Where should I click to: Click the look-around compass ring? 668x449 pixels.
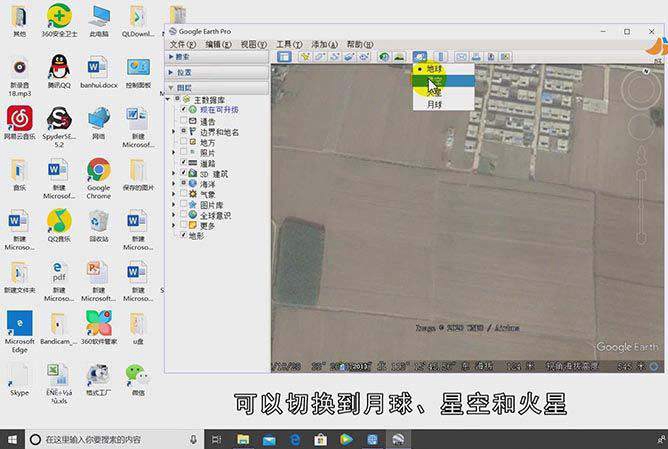640,88
